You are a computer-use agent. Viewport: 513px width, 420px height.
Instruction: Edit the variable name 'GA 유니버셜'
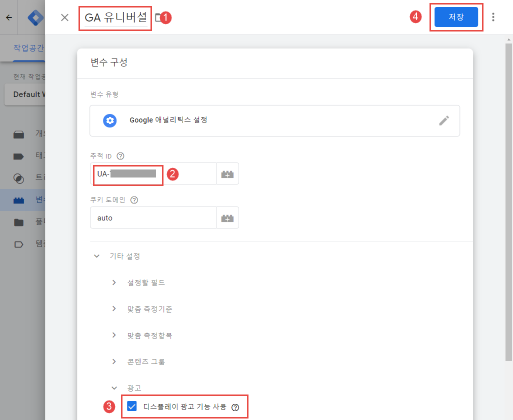tap(116, 17)
